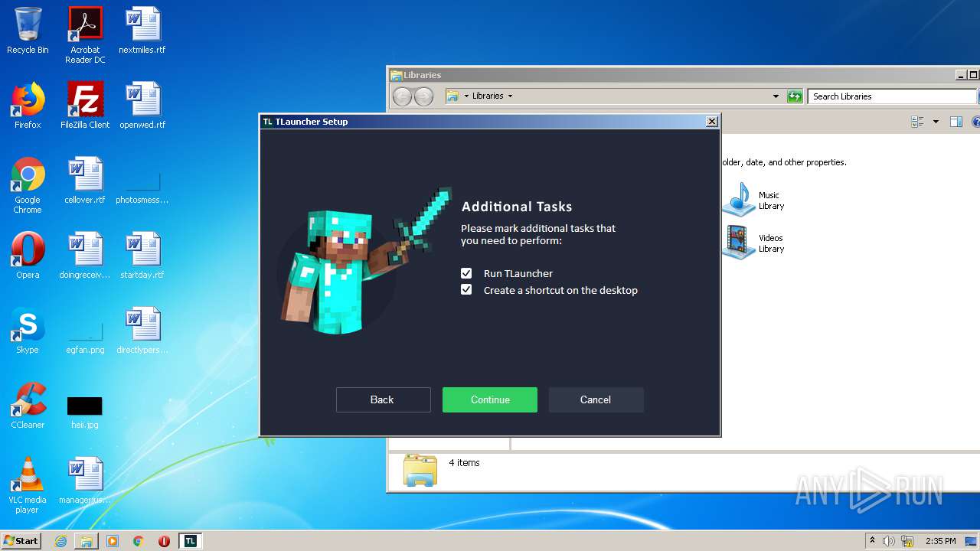980x551 pixels.
Task: Toggle Create a shortcut on the desktop checkbox
Action: point(466,290)
